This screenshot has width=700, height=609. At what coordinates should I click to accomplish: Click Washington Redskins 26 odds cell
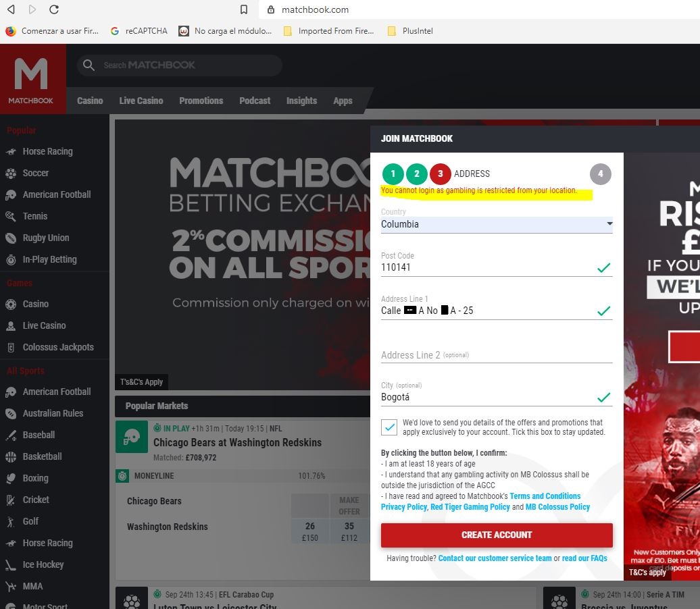click(310, 531)
